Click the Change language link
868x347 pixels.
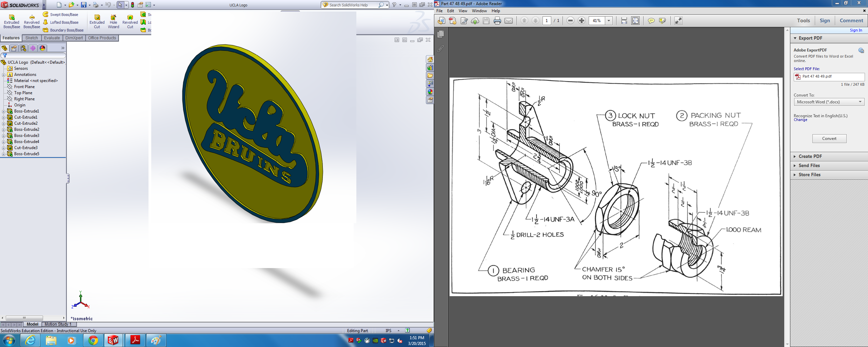801,120
